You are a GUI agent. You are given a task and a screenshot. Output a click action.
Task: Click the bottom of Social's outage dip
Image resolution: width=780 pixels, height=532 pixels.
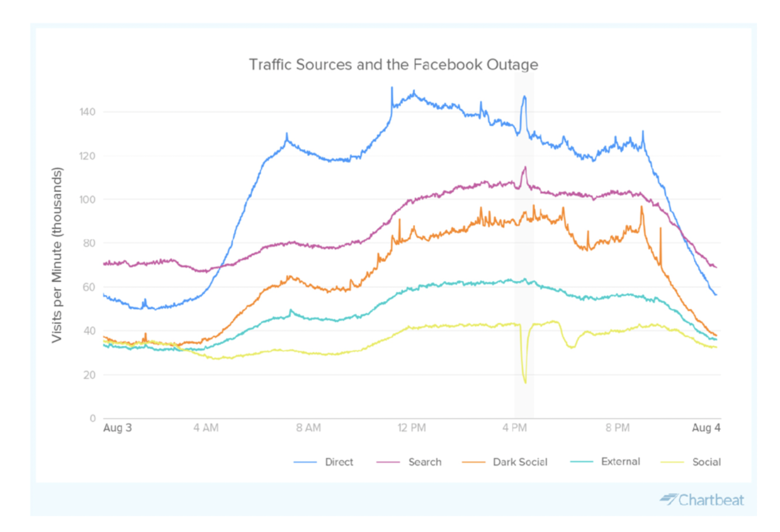525,382
